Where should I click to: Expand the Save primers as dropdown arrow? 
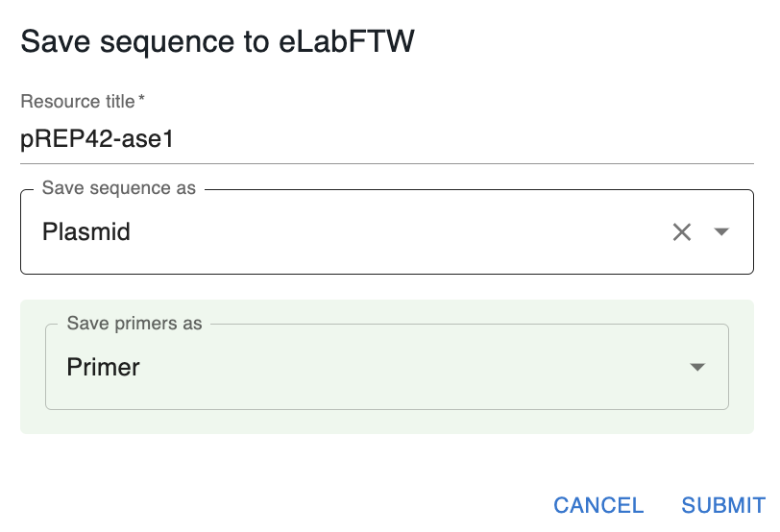click(x=698, y=367)
